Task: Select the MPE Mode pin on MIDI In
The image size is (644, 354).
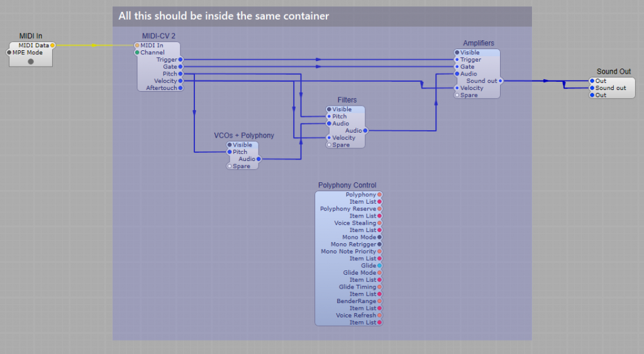Action: 9,53
